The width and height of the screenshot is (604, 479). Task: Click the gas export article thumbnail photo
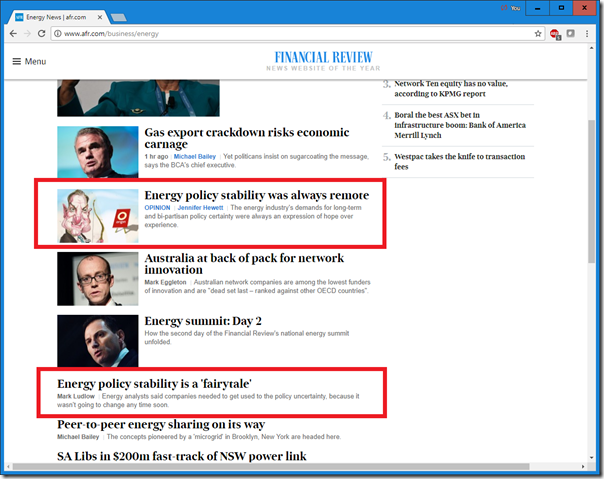98,152
